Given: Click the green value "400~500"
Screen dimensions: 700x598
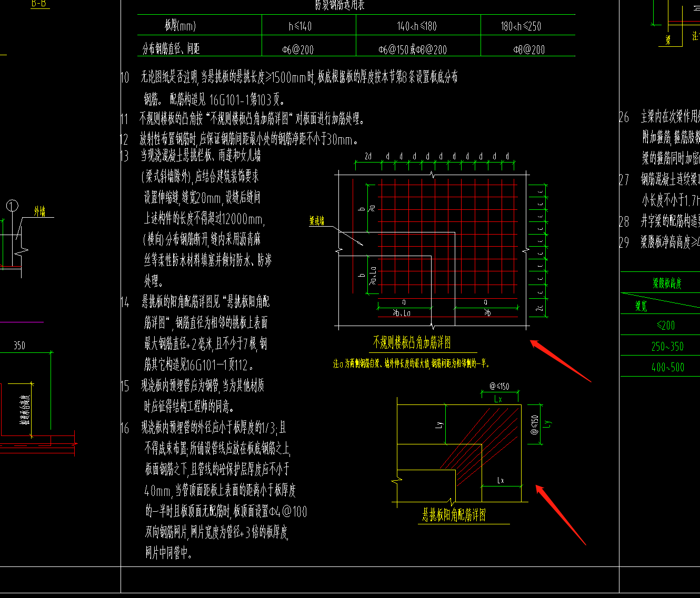Looking at the screenshot, I should (668, 368).
